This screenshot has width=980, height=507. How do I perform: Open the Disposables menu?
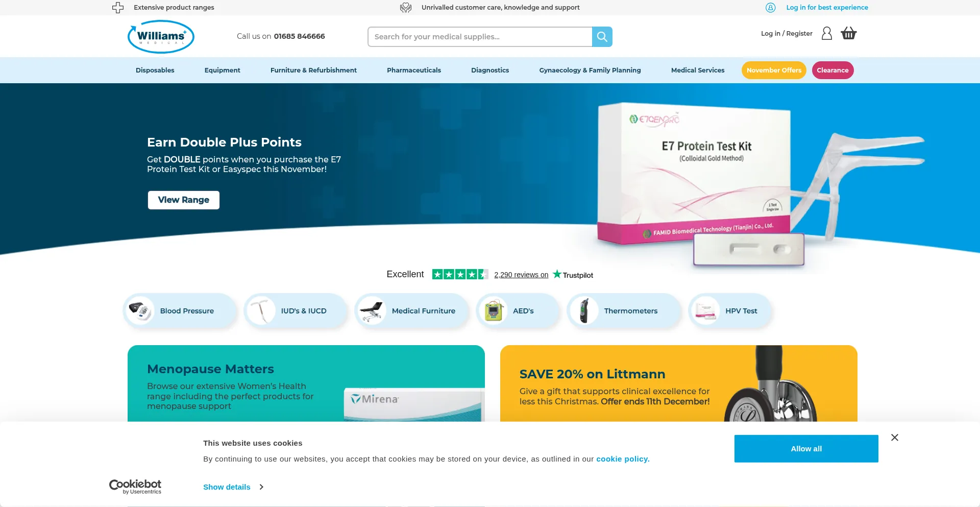point(155,70)
